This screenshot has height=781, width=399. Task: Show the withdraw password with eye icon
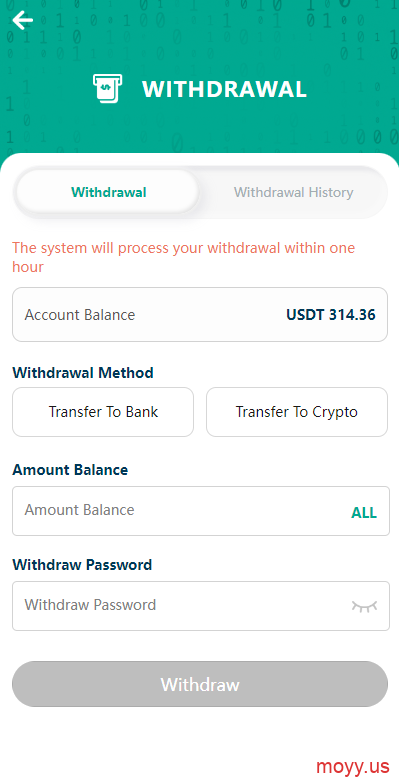click(364, 606)
